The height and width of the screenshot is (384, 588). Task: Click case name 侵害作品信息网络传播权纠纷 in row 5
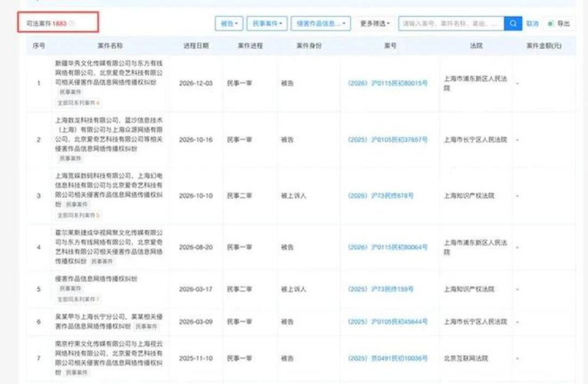coord(96,279)
